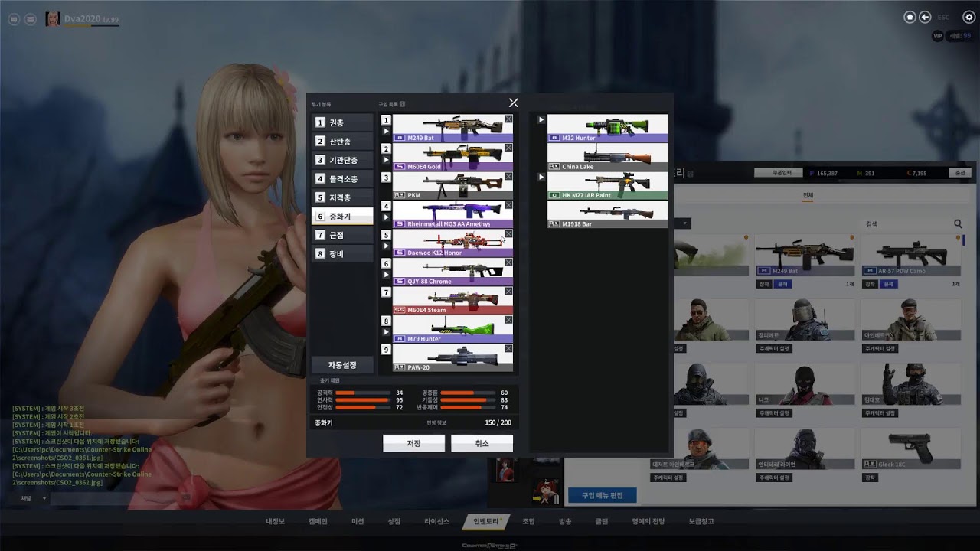
Task: Remove Rheinmetall MG3 AA Amethyst slot
Action: pos(508,205)
